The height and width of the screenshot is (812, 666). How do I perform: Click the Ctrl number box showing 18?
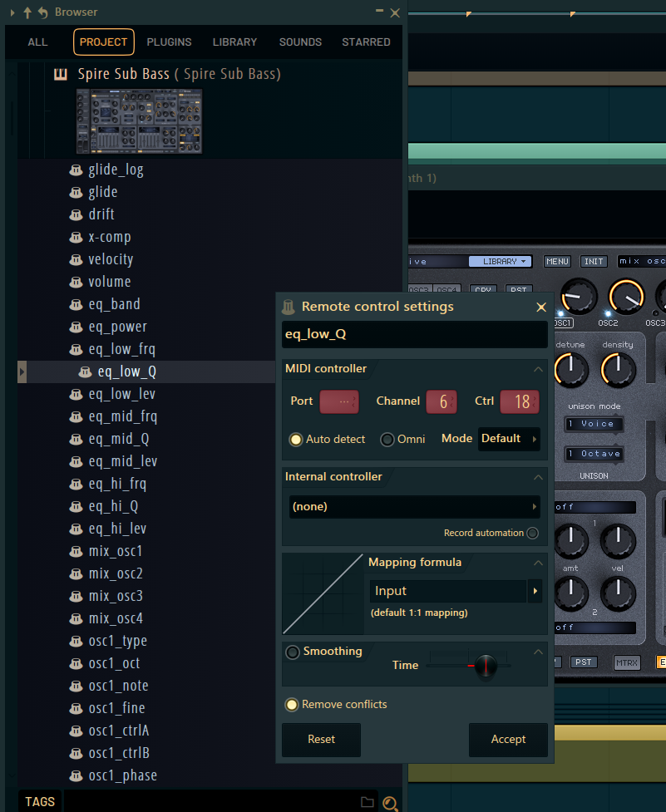click(520, 402)
